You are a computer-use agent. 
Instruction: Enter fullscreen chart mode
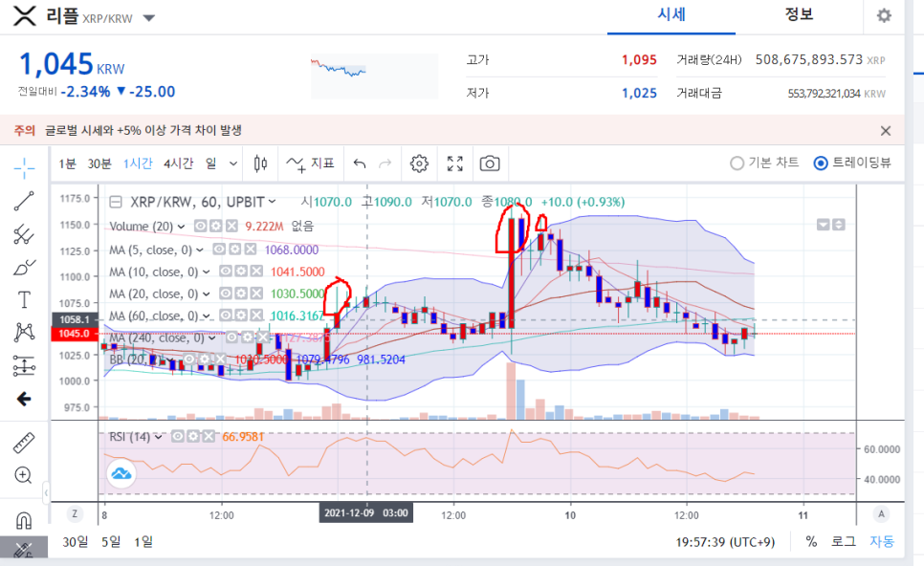pyautogui.click(x=455, y=163)
